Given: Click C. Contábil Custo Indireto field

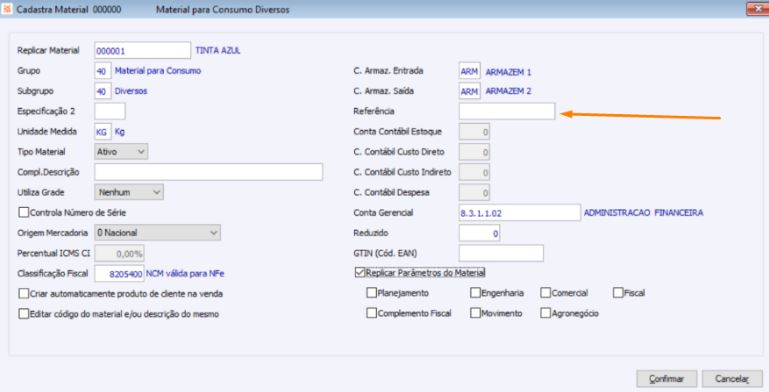Looking at the screenshot, I should pyautogui.click(x=474, y=172).
